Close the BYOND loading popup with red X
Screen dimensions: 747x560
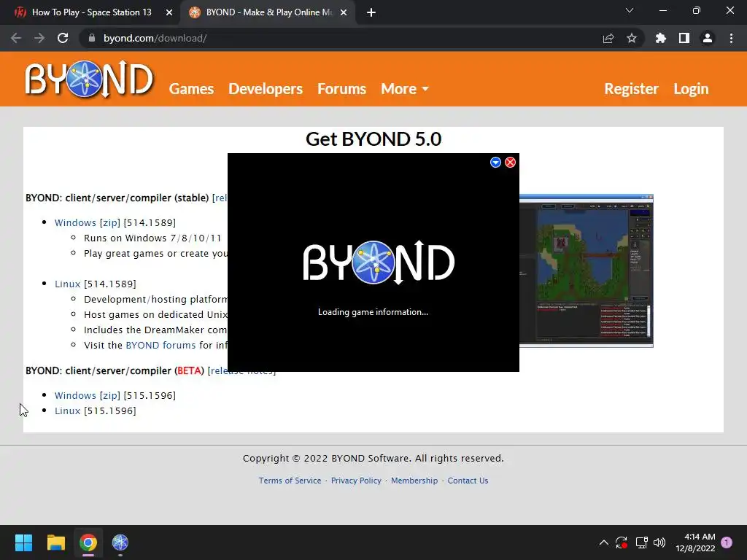pyautogui.click(x=510, y=163)
